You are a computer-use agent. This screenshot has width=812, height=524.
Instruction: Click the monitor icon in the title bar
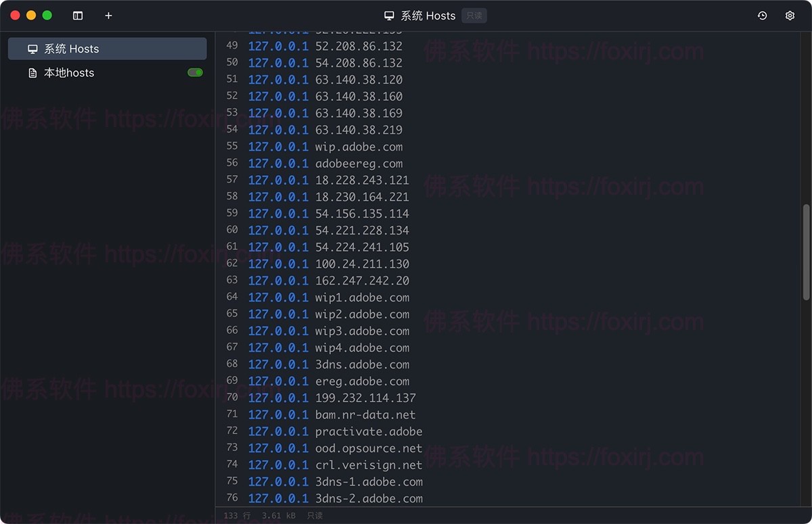[389, 16]
